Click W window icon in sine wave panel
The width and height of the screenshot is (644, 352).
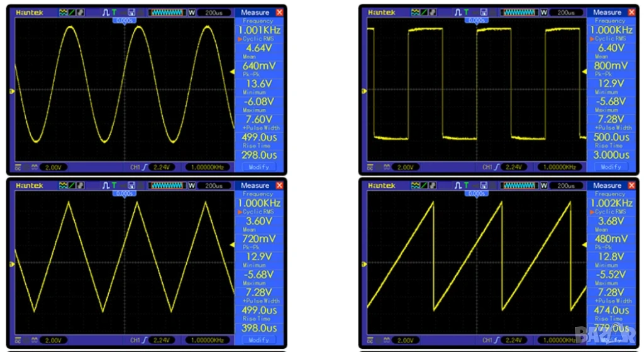point(191,13)
